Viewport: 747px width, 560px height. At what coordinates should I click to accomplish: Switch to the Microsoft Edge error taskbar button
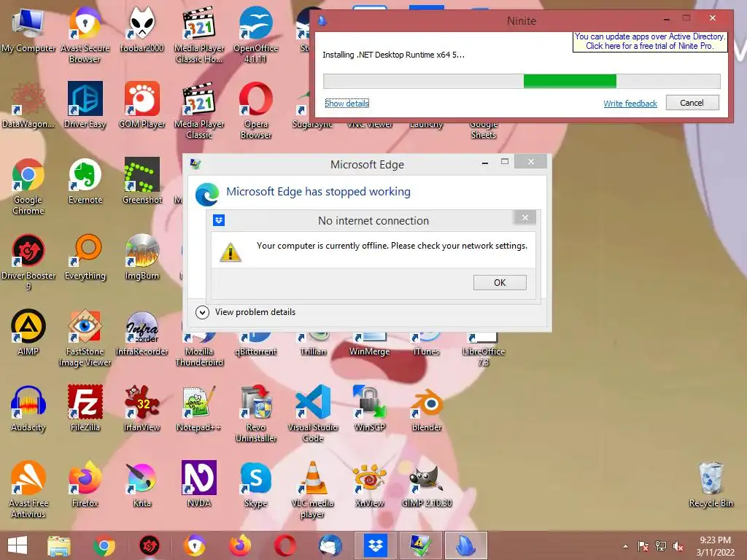(421, 545)
